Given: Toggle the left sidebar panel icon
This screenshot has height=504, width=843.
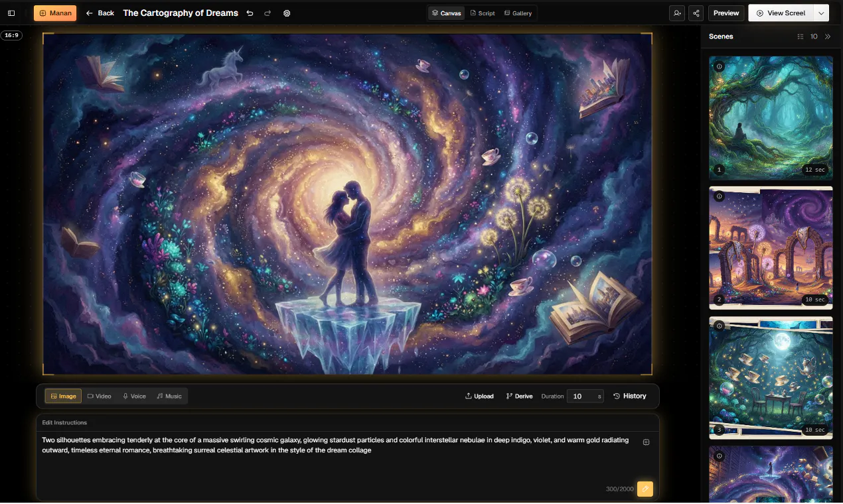Looking at the screenshot, I should pos(11,13).
